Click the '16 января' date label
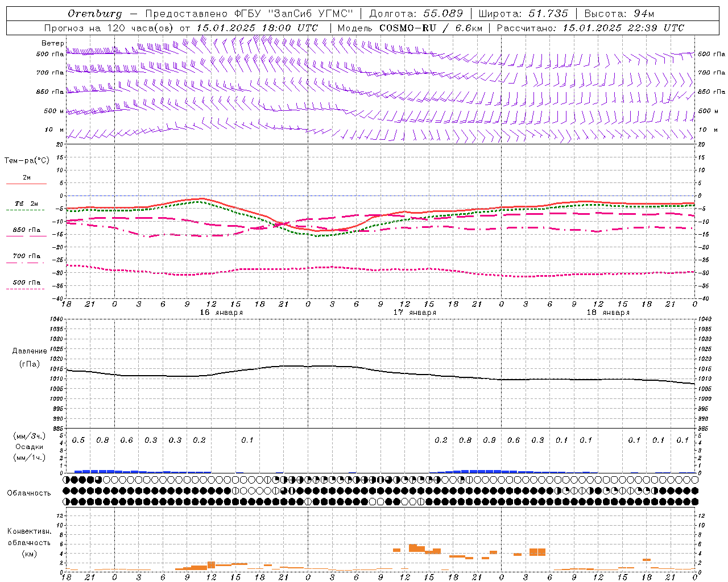This screenshot has height=582, width=728. click(x=221, y=313)
